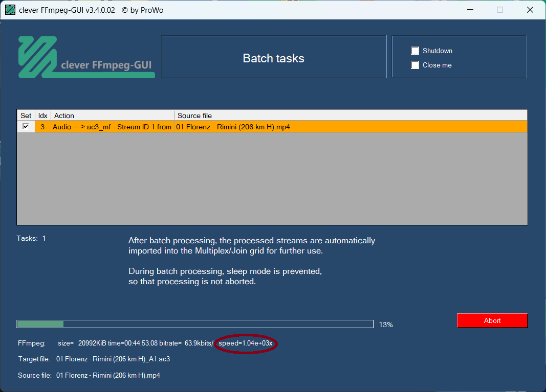Click the size= 20992KiB status text
The height and width of the screenshot is (392, 546).
coord(82,343)
